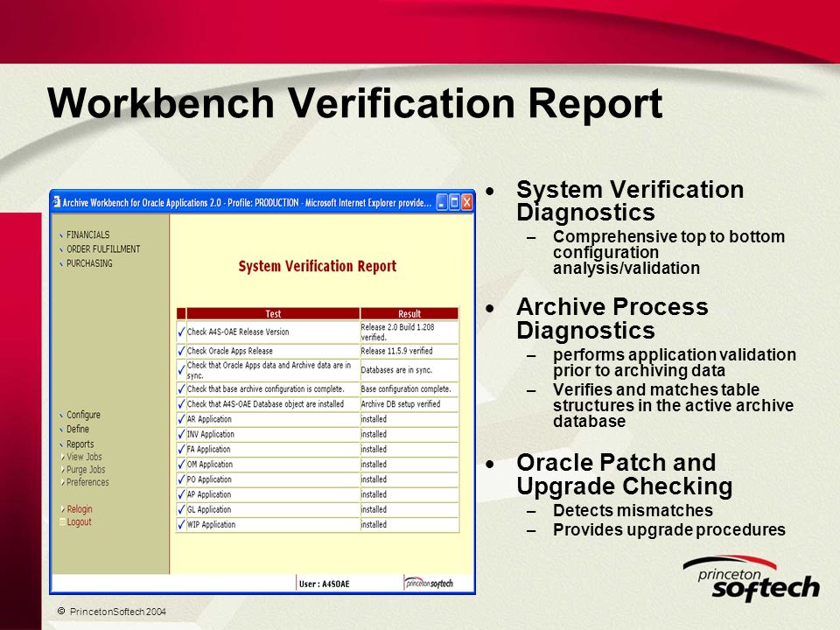
Task: Click the Princeton Softech logo in status bar
Action: coord(429,583)
